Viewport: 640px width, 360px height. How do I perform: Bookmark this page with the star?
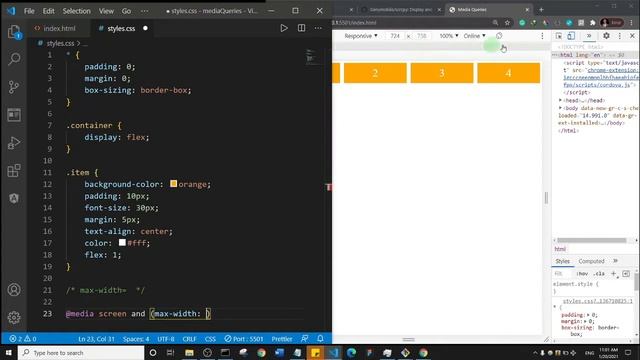tap(507, 23)
